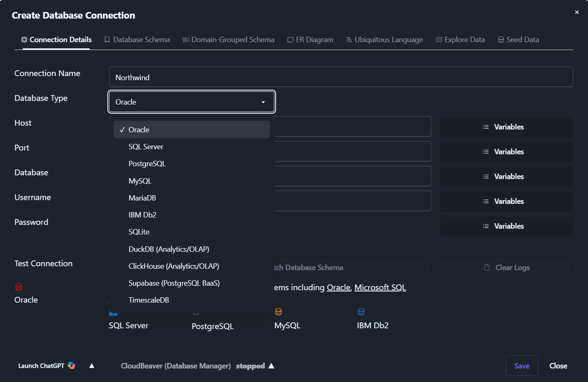
Task: Follow the Microsoft SQL hyperlink
Action: pos(380,287)
